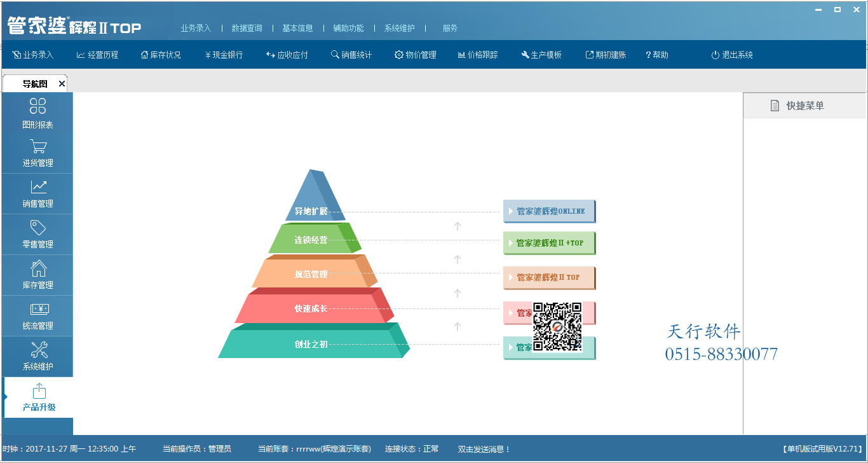The height and width of the screenshot is (463, 868).
Task: Select 产品升级 in the sidebar
Action: [37, 397]
